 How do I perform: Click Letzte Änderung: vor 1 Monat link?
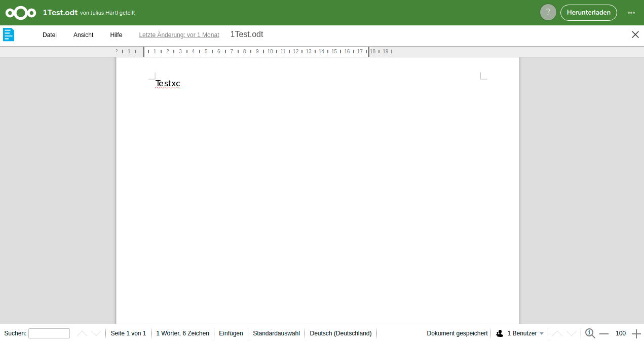(179, 35)
